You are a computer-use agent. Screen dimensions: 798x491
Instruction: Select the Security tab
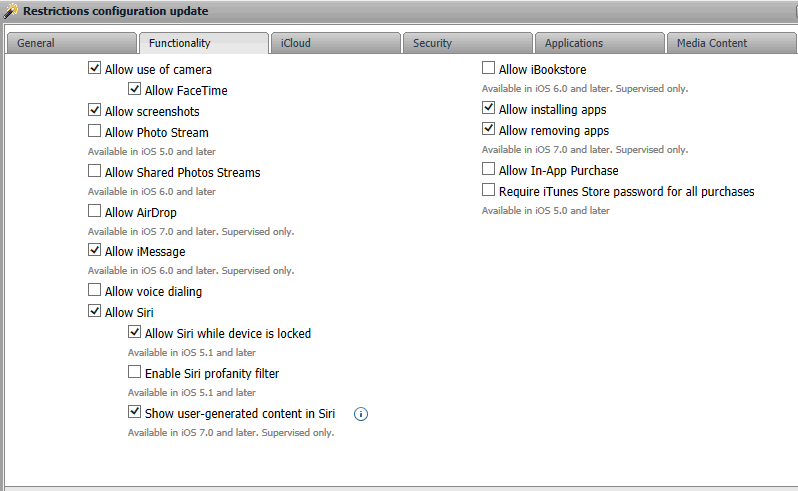pos(467,43)
